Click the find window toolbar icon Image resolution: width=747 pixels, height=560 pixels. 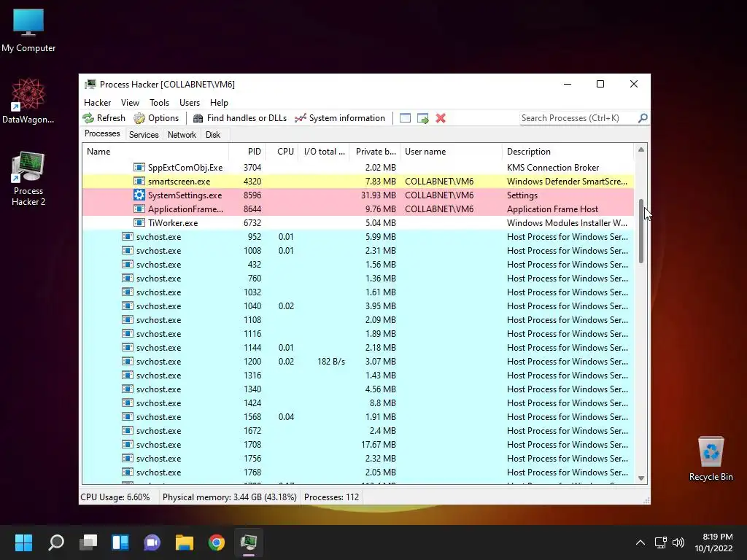coord(405,118)
